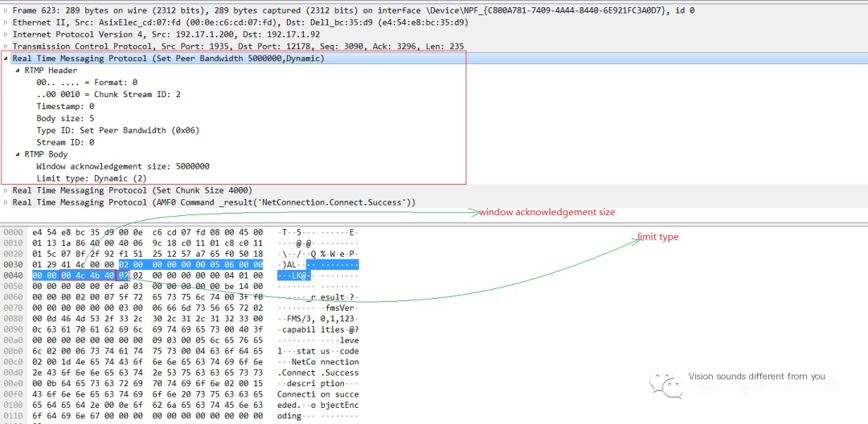Image resolution: width=868 pixels, height=424 pixels.
Task: Click ASCII text 'descri ption'
Action: coord(314,384)
